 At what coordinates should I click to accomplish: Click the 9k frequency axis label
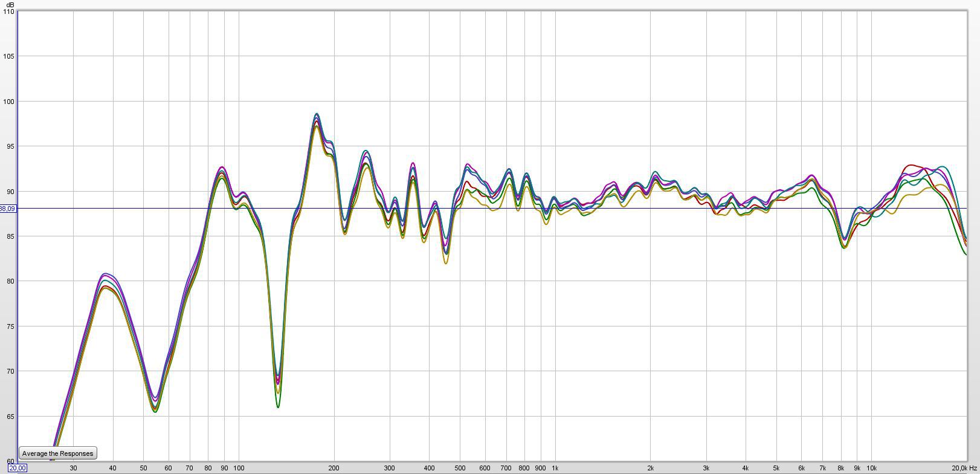tap(857, 468)
